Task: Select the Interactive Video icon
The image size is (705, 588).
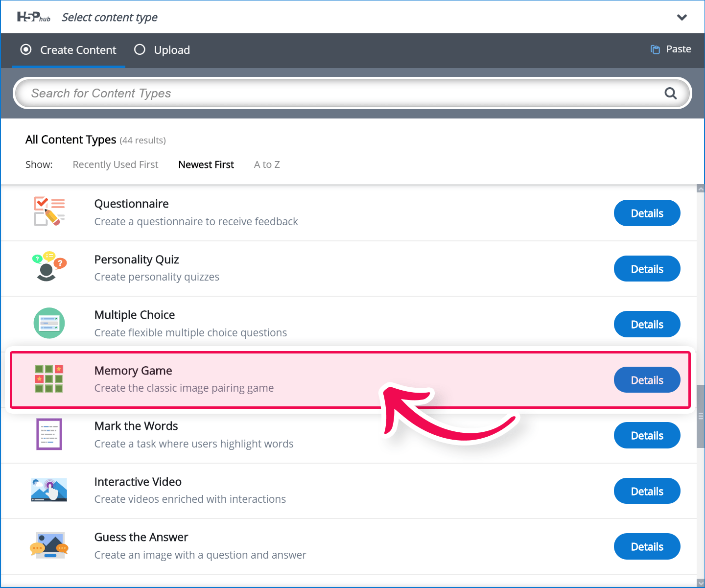Action: tap(49, 490)
